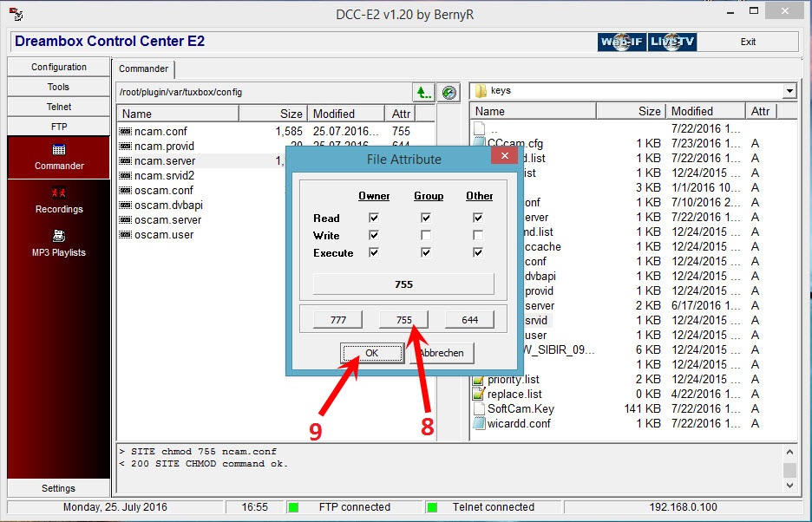The image size is (812, 522).
Task: Select the SoftCam.Key file icon
Action: (479, 409)
